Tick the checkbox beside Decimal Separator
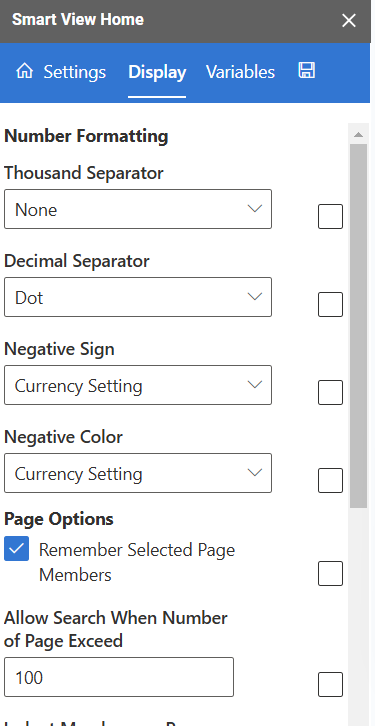Viewport: 375px width, 726px height. (331, 304)
